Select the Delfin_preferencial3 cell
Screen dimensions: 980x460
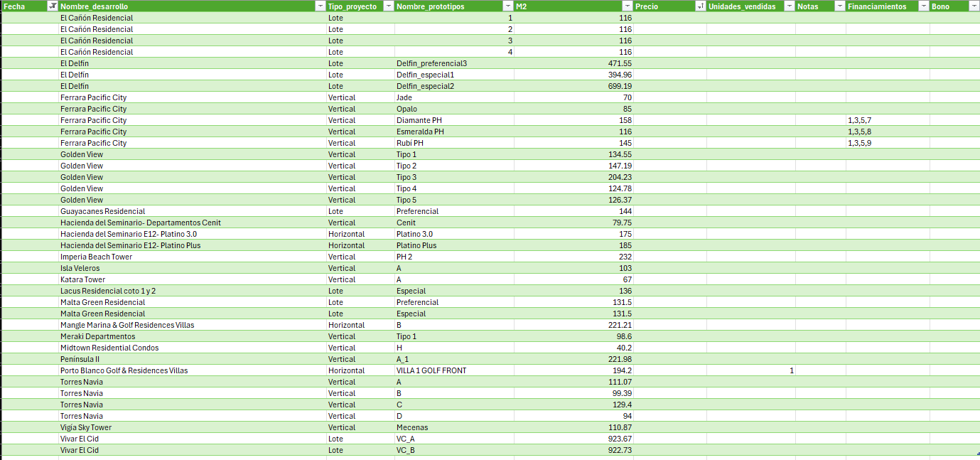(x=431, y=63)
